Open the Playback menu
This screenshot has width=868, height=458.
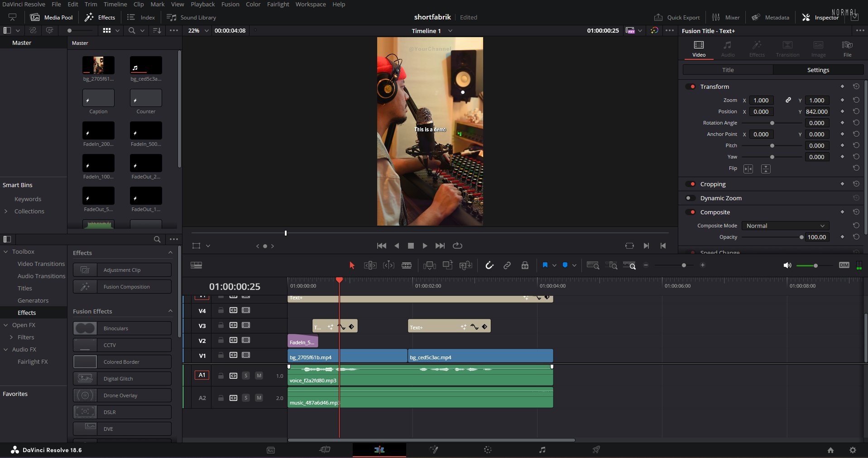click(x=203, y=4)
